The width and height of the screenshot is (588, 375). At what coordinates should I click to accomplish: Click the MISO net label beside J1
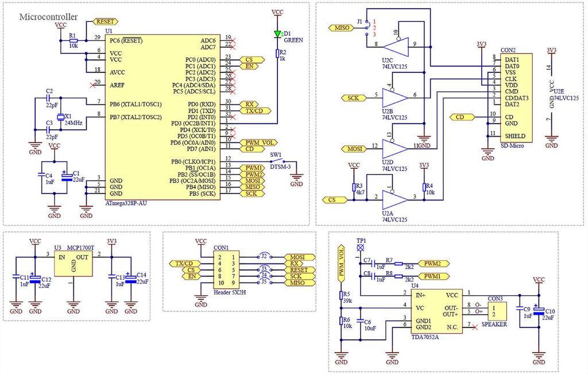pos(341,28)
